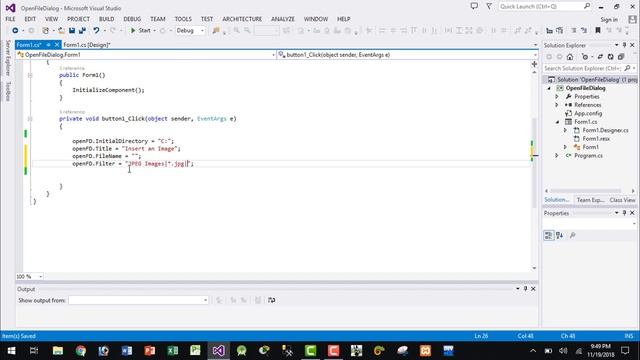Image resolution: width=640 pixels, height=360 pixels.
Task: Select Form1.resx in Solution Explorer
Action: click(596, 139)
